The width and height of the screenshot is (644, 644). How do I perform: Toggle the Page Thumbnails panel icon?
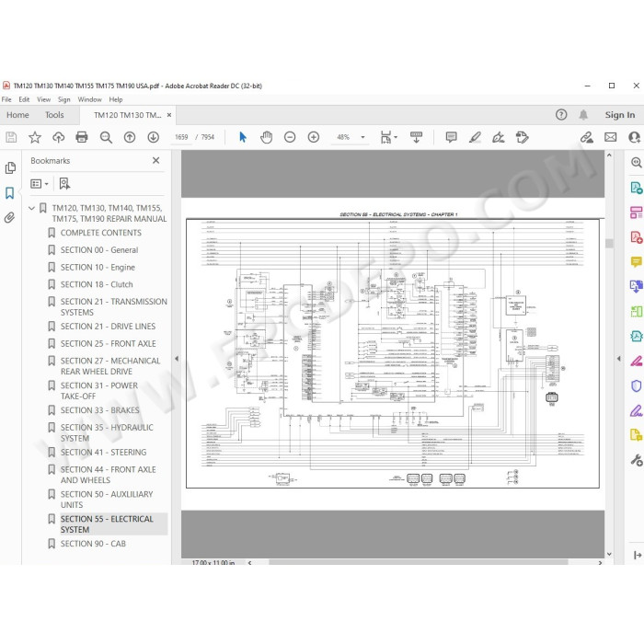point(10,167)
